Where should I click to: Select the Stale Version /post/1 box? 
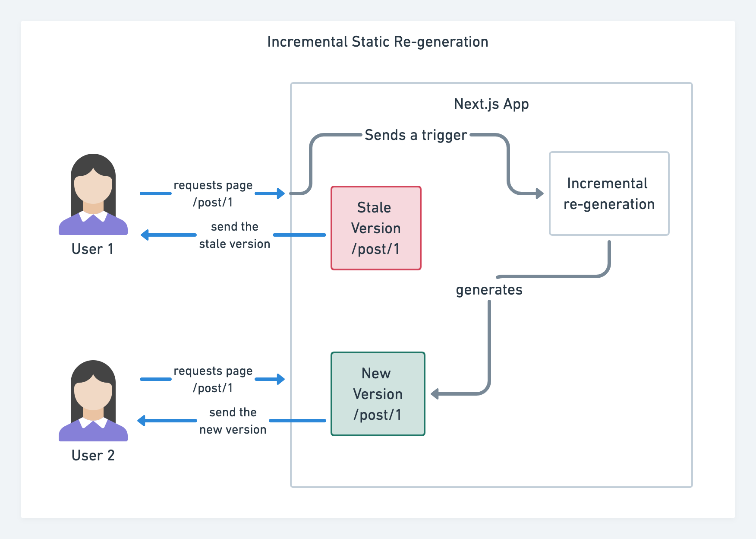click(376, 228)
